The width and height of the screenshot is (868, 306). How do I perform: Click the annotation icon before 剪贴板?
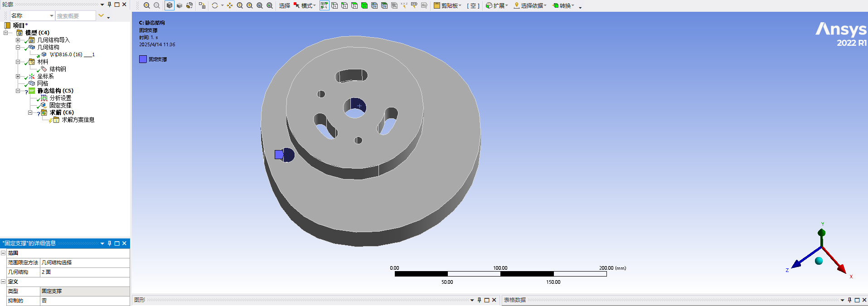pos(424,5)
